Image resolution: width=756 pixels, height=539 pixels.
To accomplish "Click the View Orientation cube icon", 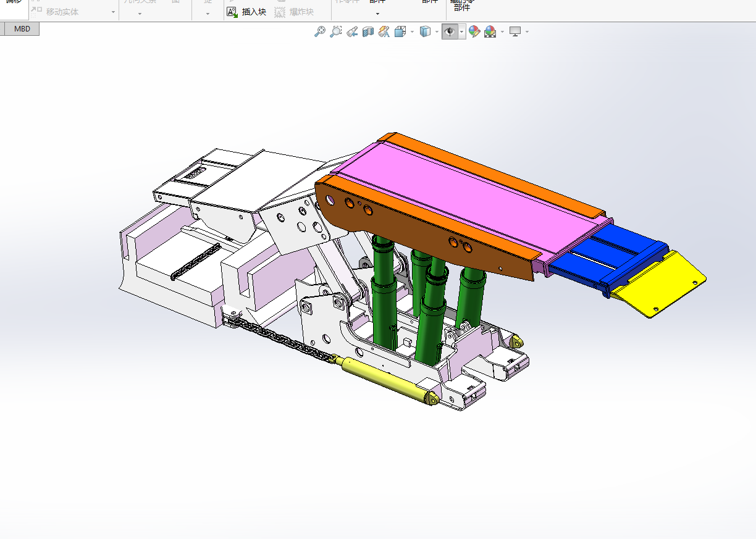I will (400, 31).
